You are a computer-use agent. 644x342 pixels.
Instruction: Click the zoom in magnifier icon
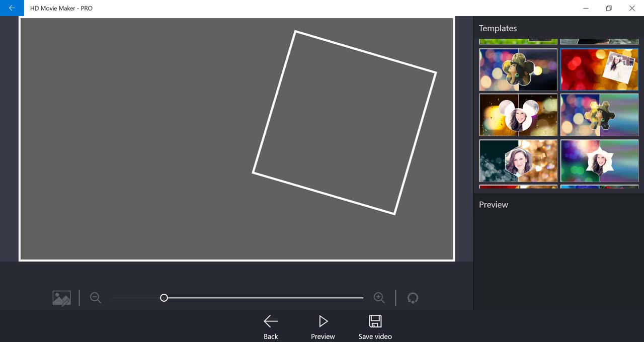coord(379,298)
